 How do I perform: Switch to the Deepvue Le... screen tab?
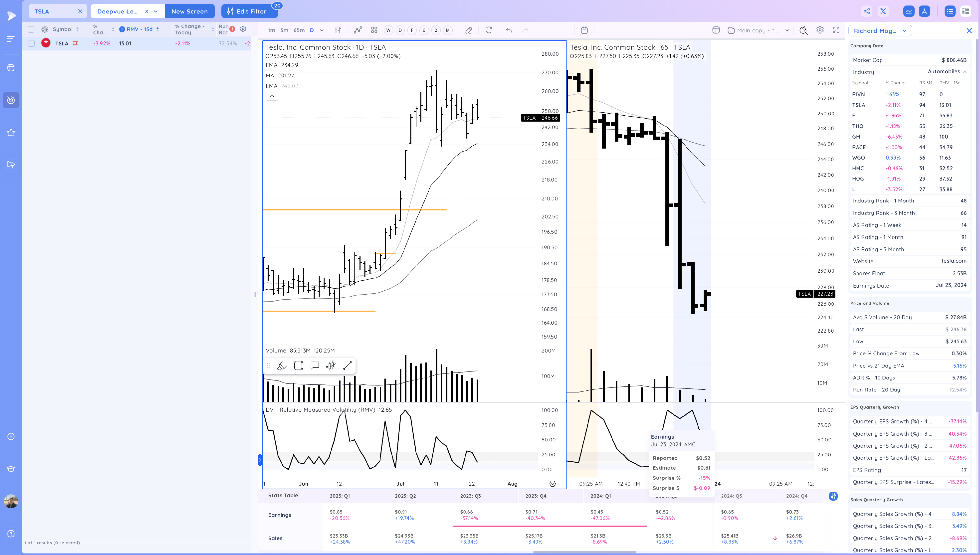[118, 12]
